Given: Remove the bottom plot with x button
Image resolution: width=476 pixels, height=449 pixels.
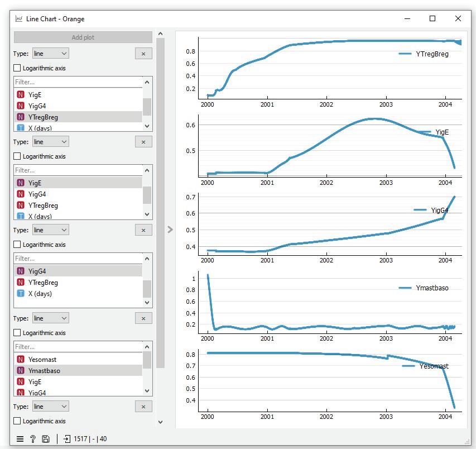Looking at the screenshot, I should [143, 407].
